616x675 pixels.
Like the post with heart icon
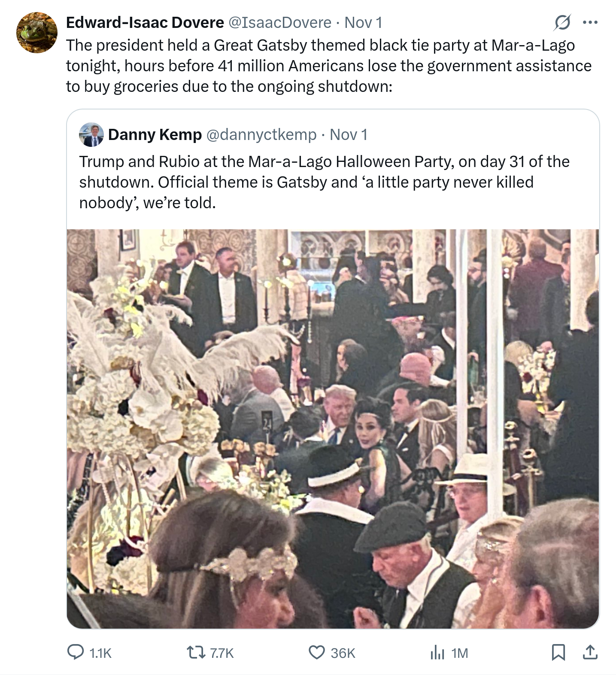pos(317,653)
